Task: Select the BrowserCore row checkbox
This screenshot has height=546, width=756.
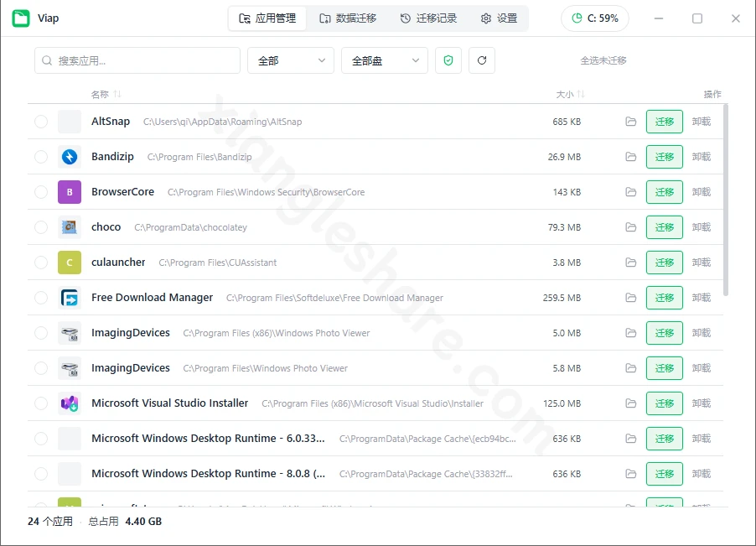Action: click(41, 192)
